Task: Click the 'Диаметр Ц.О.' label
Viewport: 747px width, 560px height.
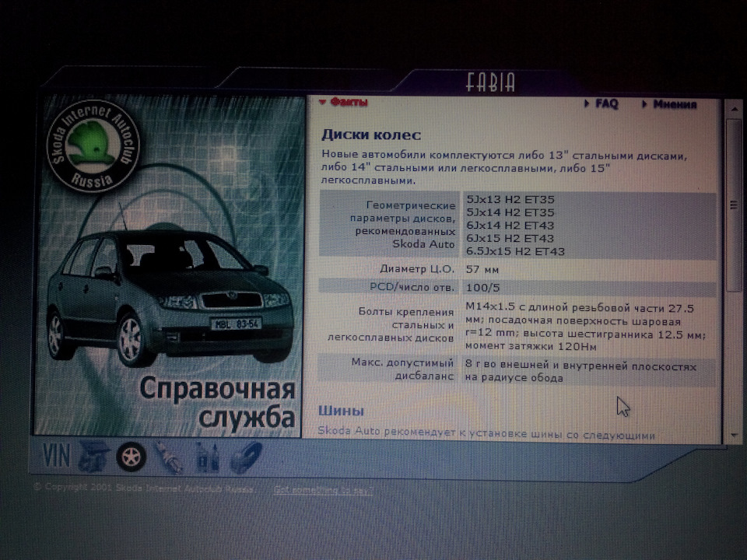Action: tap(417, 269)
